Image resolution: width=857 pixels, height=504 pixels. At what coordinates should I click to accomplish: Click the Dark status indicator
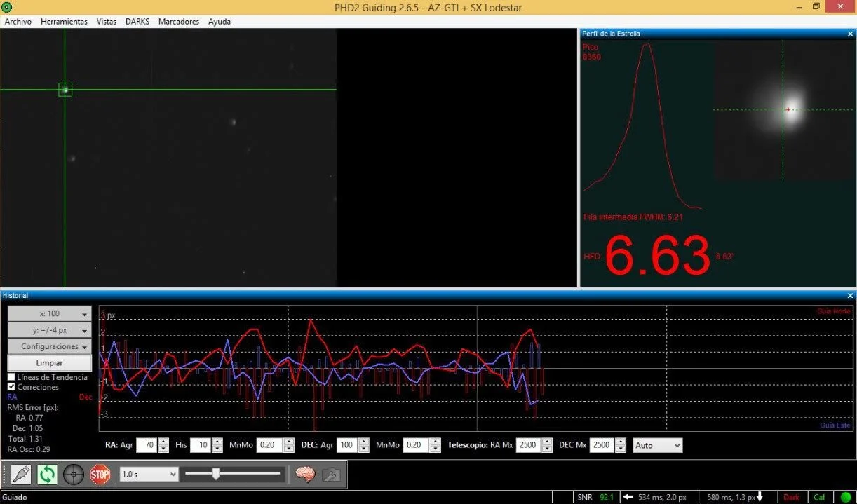click(x=791, y=498)
